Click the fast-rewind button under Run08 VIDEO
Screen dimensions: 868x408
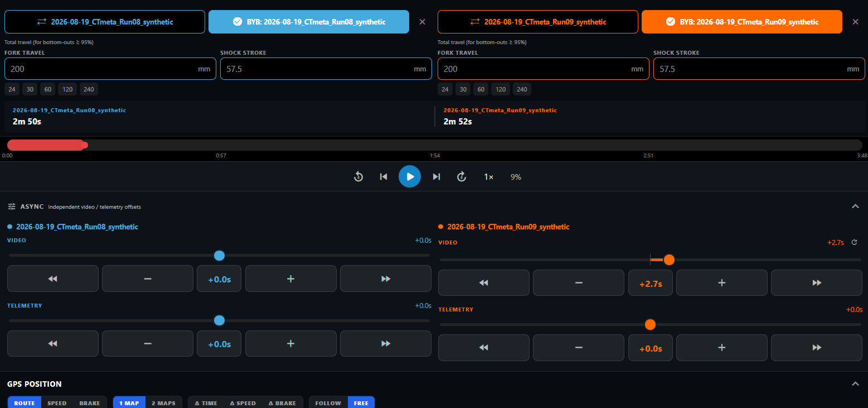(53, 279)
